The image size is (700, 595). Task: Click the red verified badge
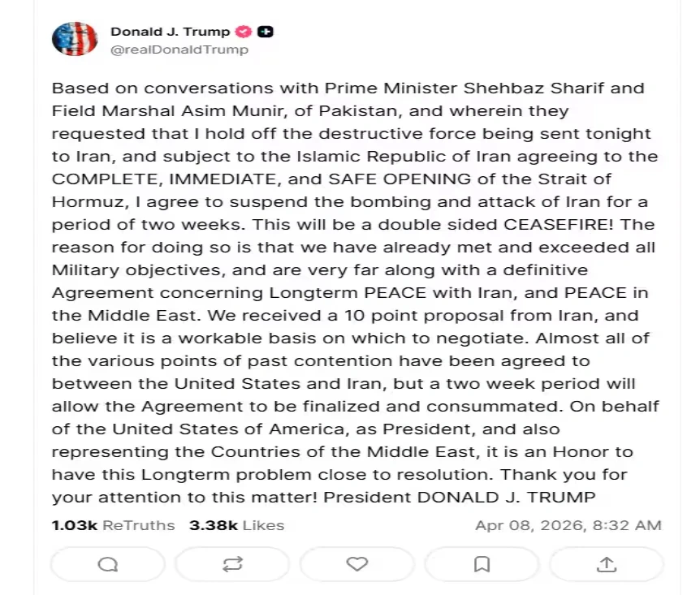(x=242, y=32)
